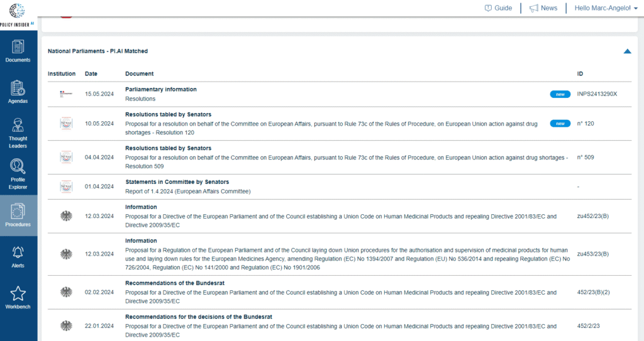The height and width of the screenshot is (341, 644).
Task: Click the German eagle icon for zu452/23(B)
Action: click(x=65, y=216)
